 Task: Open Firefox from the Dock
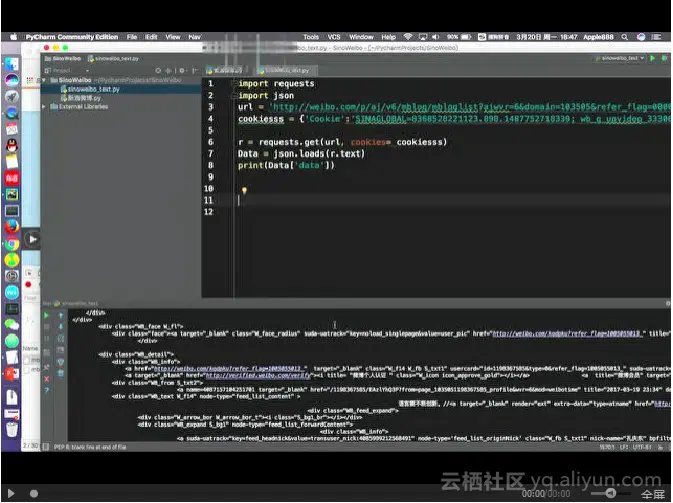tap(12, 226)
